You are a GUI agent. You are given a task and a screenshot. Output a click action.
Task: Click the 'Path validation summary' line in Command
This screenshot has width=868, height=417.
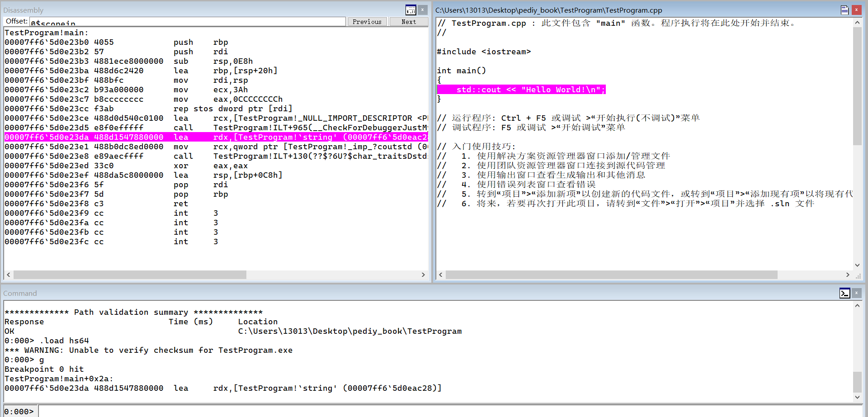(x=134, y=312)
